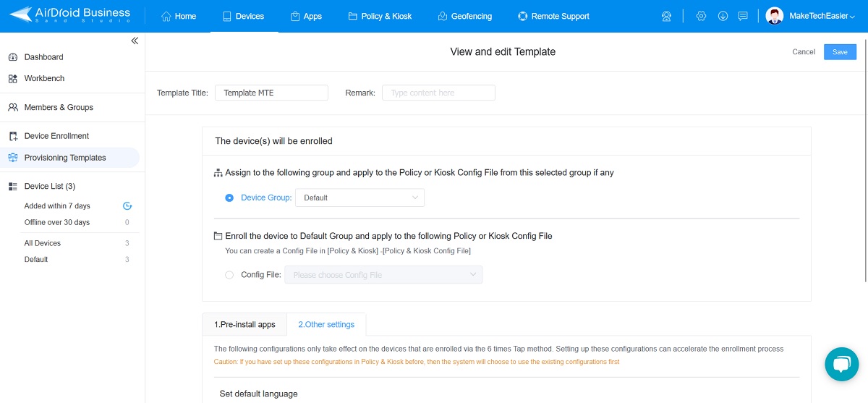Open the Devices top menu
The width and height of the screenshot is (868, 403).
244,16
